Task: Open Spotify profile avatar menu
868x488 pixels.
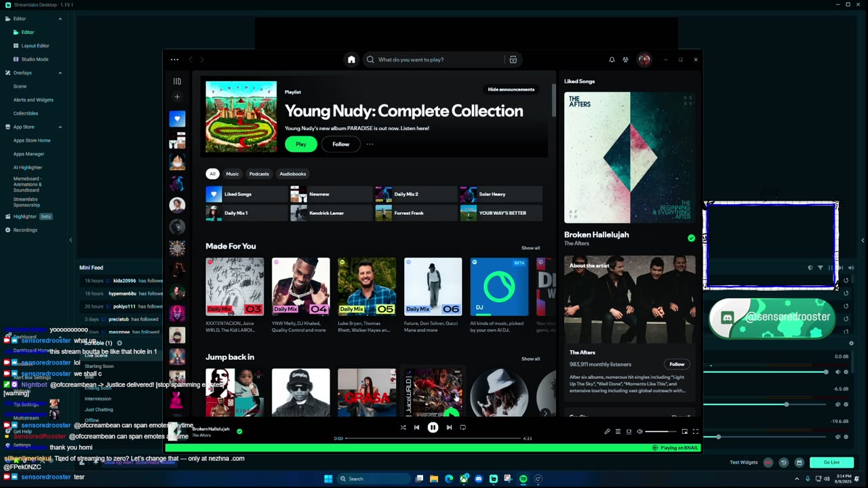Action: [644, 60]
